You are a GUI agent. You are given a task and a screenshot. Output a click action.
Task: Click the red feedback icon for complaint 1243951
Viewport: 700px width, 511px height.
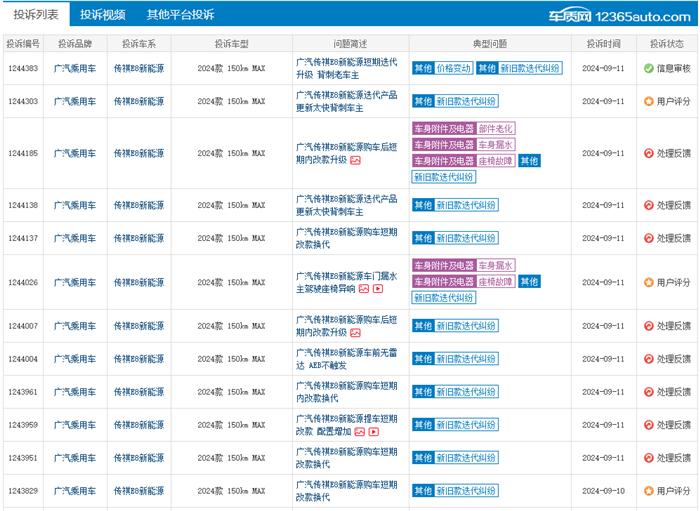point(649,458)
